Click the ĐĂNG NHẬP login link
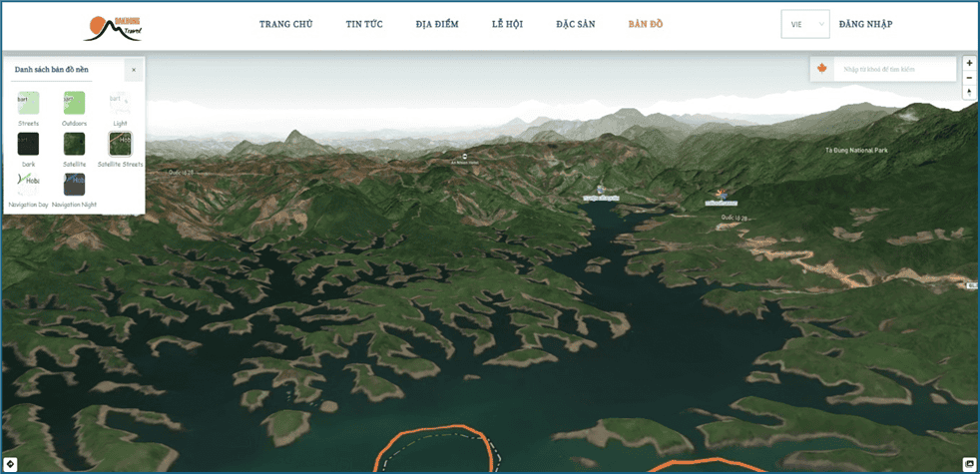The height and width of the screenshot is (474, 980). [x=865, y=24]
